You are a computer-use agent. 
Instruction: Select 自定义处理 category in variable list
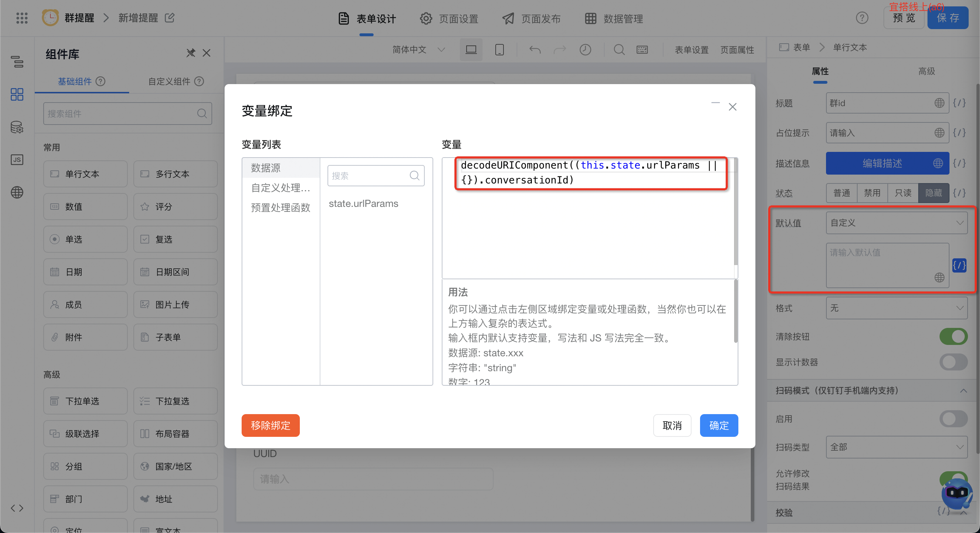click(x=281, y=188)
